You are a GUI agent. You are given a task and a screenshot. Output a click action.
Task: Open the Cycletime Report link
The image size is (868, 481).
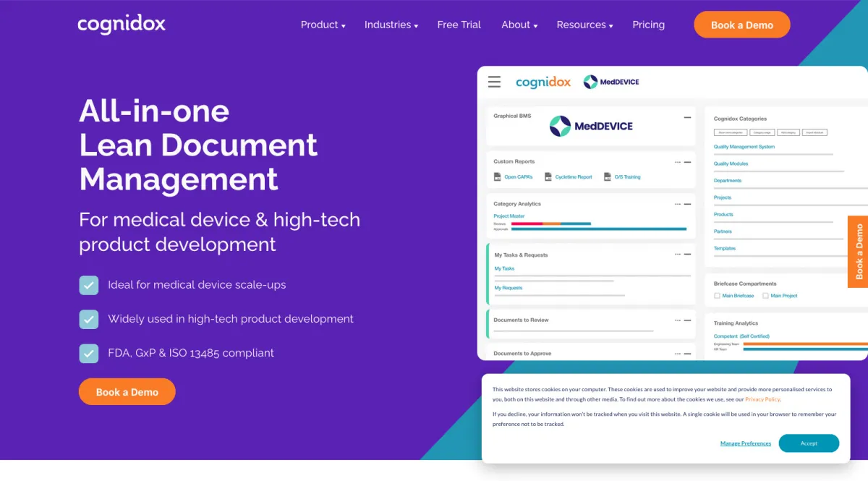(x=574, y=176)
